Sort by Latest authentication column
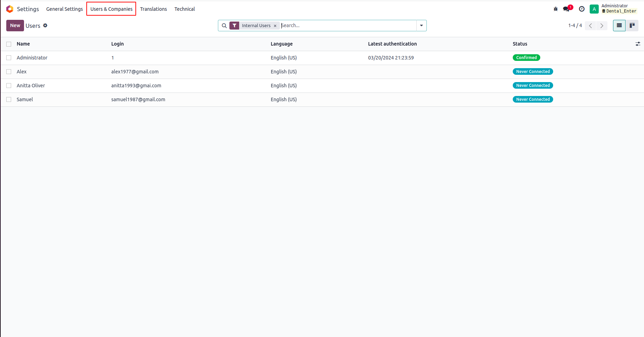Image resolution: width=644 pixels, height=337 pixels. 392,44
